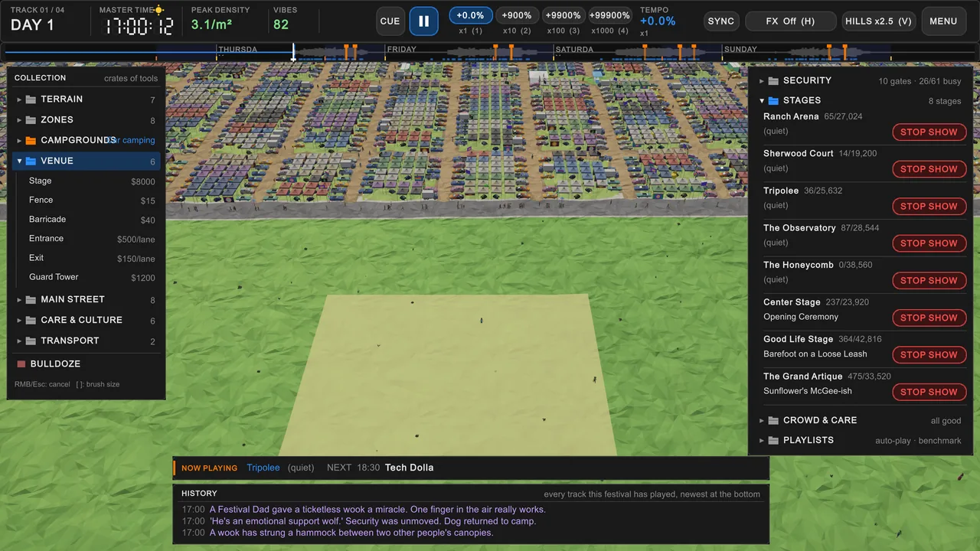Screen dimensions: 980x551
Task: Hit the CUE button
Action: (390, 21)
